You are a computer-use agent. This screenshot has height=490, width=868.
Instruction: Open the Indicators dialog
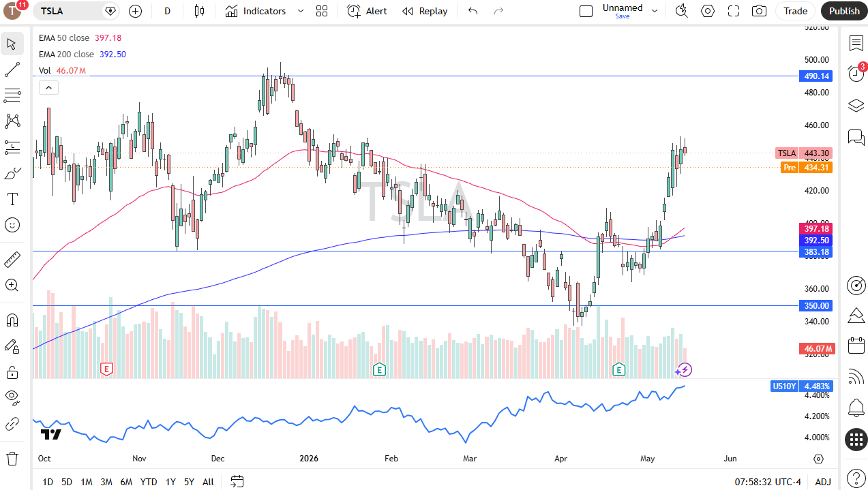(x=256, y=11)
